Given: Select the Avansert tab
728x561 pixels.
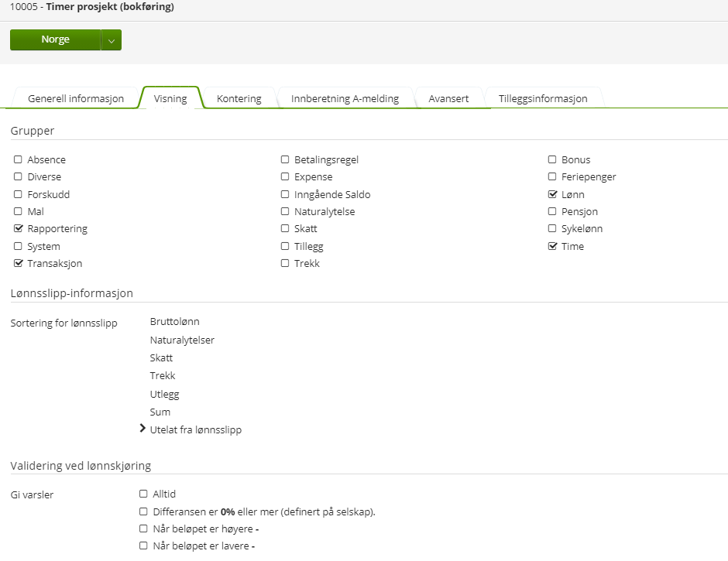Looking at the screenshot, I should 448,98.
